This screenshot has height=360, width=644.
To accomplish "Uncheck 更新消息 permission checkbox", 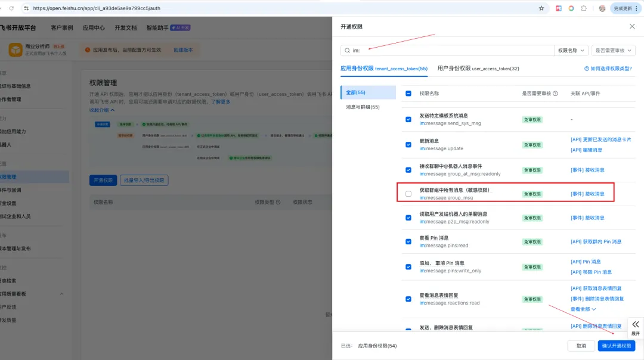I will click(x=408, y=144).
